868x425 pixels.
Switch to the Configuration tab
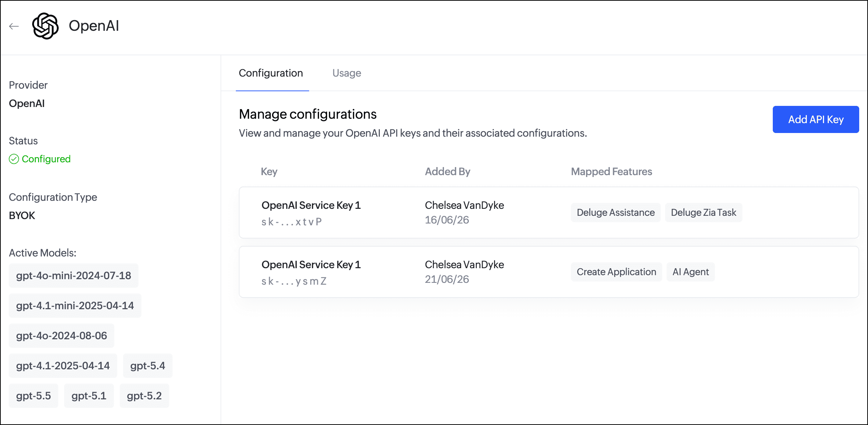[271, 73]
